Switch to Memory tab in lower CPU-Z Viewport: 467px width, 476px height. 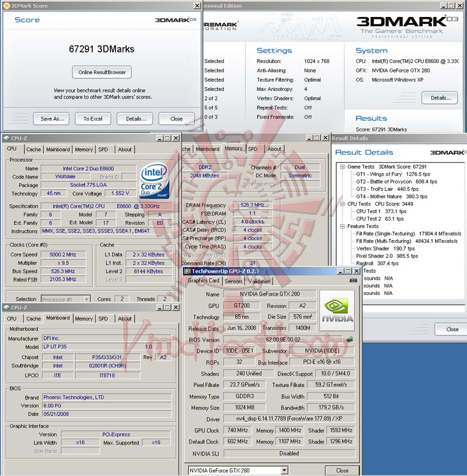83,318
